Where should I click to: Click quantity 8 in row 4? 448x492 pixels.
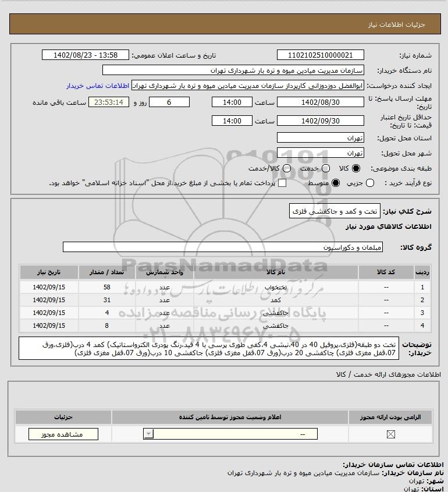point(107,325)
